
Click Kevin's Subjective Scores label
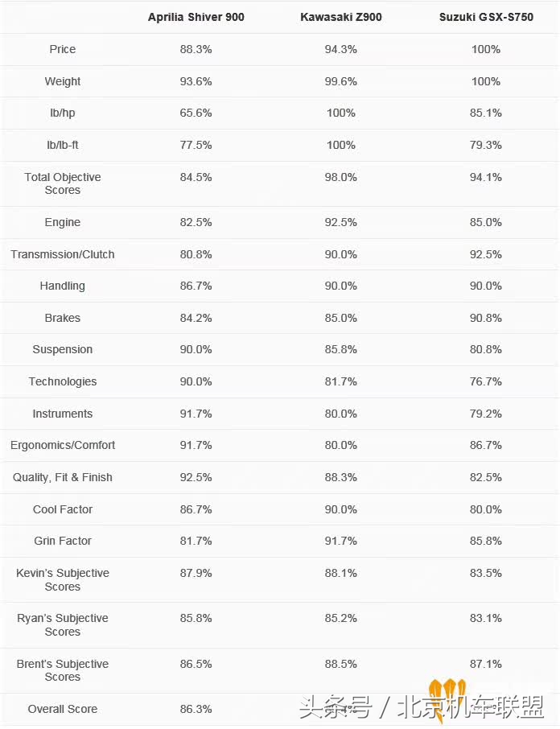pos(63,579)
